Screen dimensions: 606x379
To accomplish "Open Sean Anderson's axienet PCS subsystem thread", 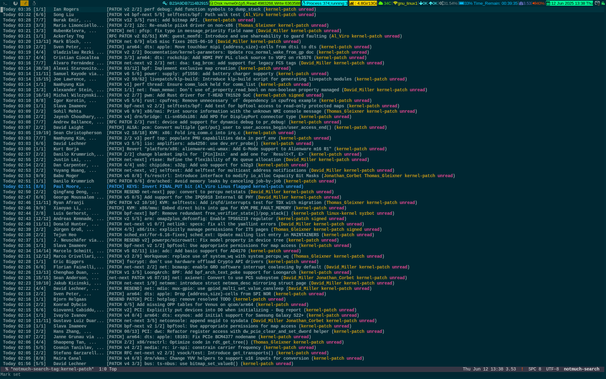I will [x=205, y=278].
